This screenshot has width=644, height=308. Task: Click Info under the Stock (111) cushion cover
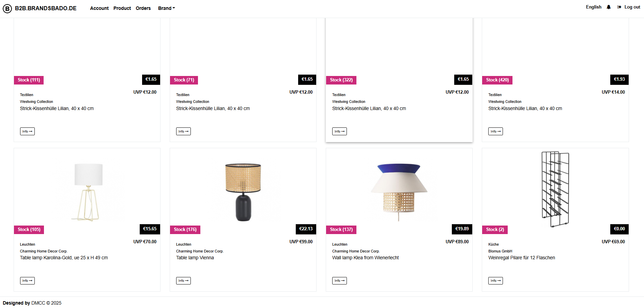coord(27,131)
